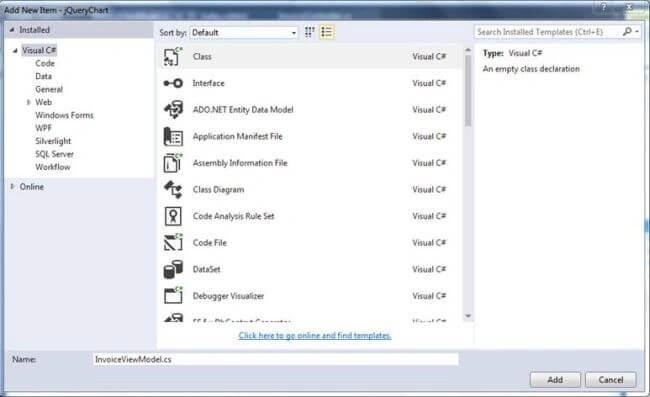Screen dimensions: 650x397
Task: Select 'Debugger Visualizer' text
Action: pos(228,296)
